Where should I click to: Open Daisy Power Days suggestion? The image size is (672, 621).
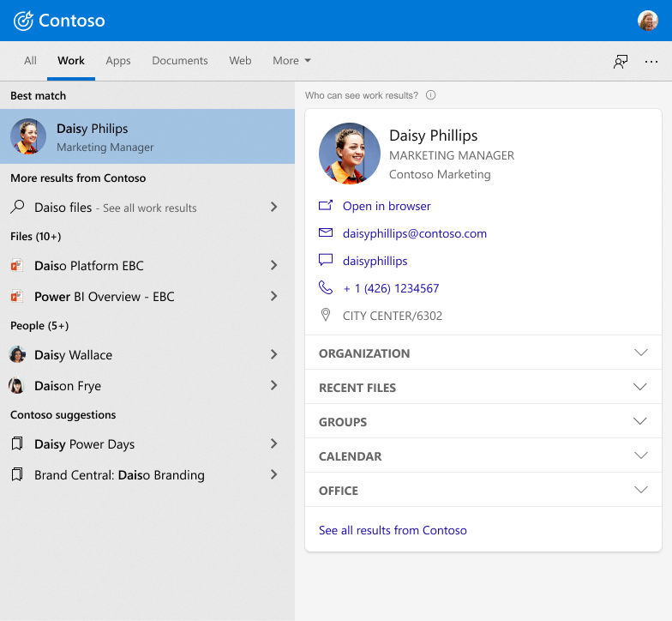pyautogui.click(x=147, y=444)
